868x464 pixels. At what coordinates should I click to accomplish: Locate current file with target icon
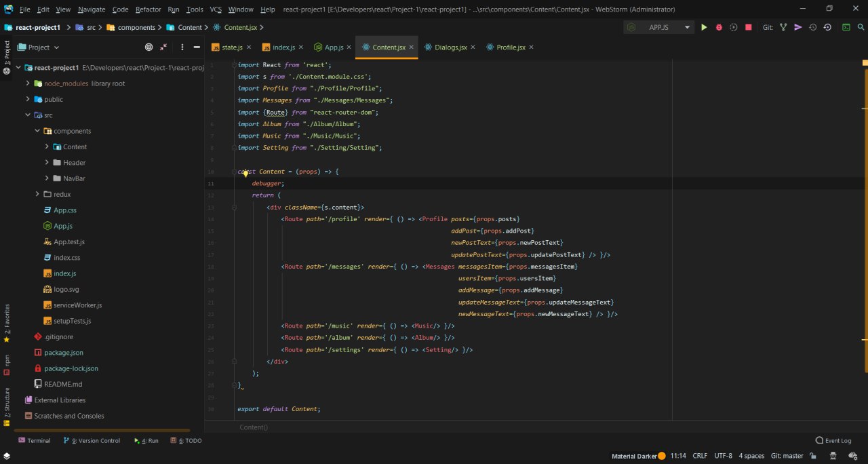click(x=149, y=47)
